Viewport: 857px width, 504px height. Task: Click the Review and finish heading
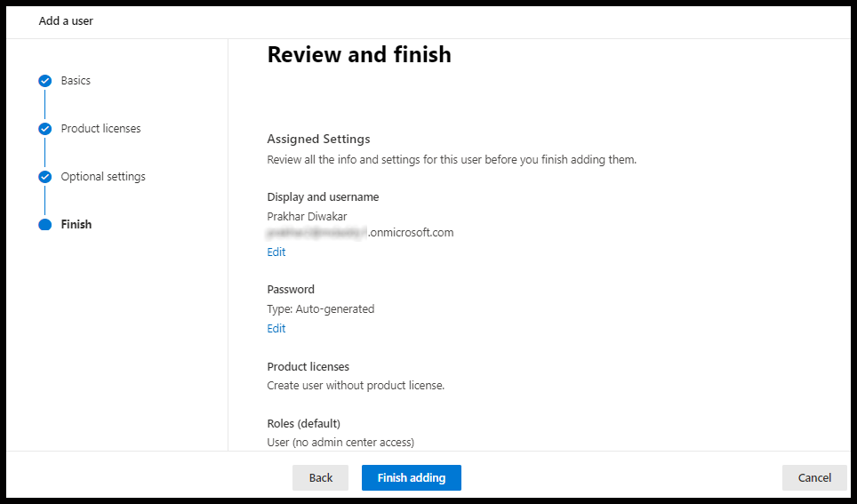(x=359, y=55)
